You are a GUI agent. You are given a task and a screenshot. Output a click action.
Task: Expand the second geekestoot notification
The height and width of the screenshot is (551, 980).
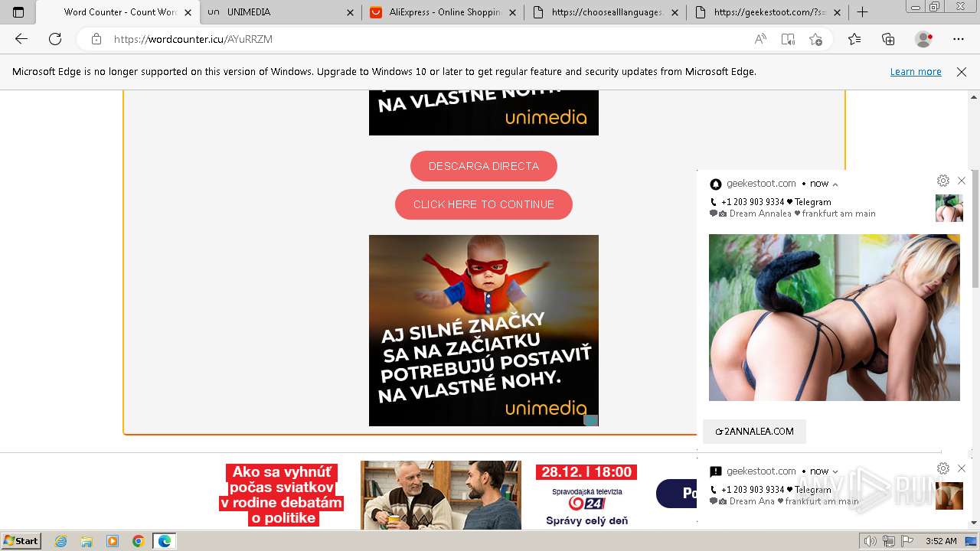(835, 471)
